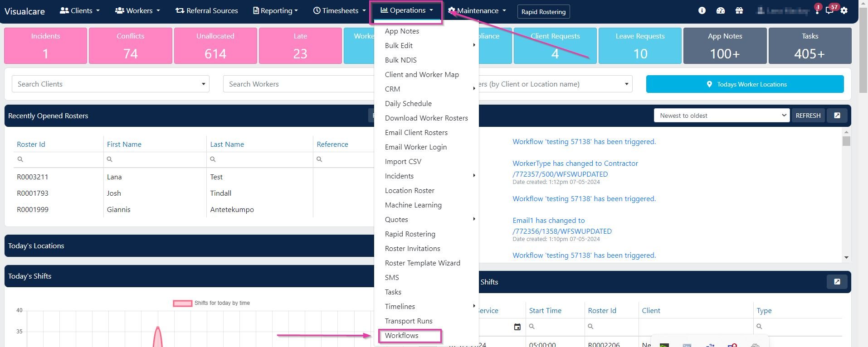Click search icon under Reference column
868x347 pixels.
[x=320, y=159]
